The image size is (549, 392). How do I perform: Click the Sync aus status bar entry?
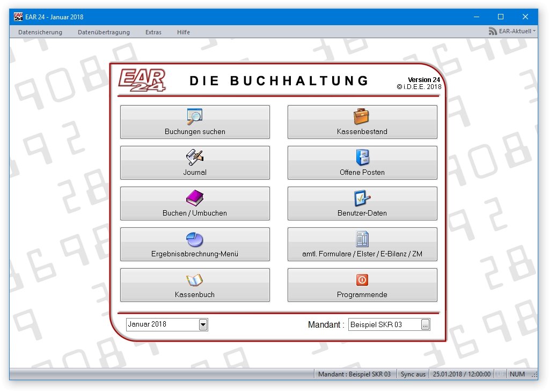click(413, 374)
